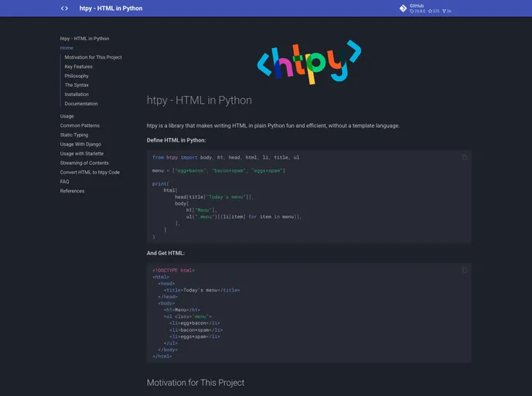
Task: Open the References page in sidebar
Action: [72, 191]
